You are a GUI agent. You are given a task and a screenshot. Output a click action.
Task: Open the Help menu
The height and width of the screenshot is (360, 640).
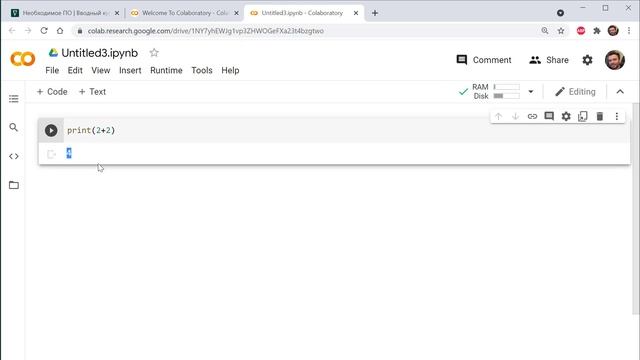pos(230,70)
